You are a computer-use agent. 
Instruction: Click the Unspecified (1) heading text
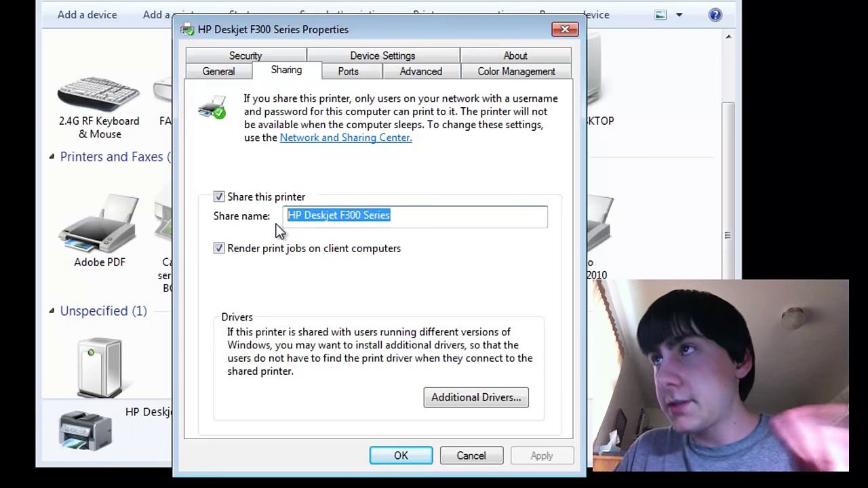(103, 310)
